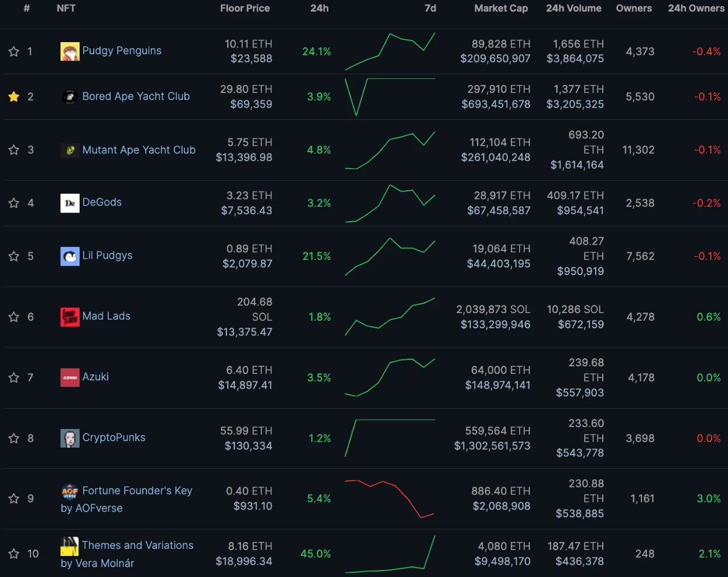Sort by Owners column header
The image size is (728, 577).
[634, 8]
